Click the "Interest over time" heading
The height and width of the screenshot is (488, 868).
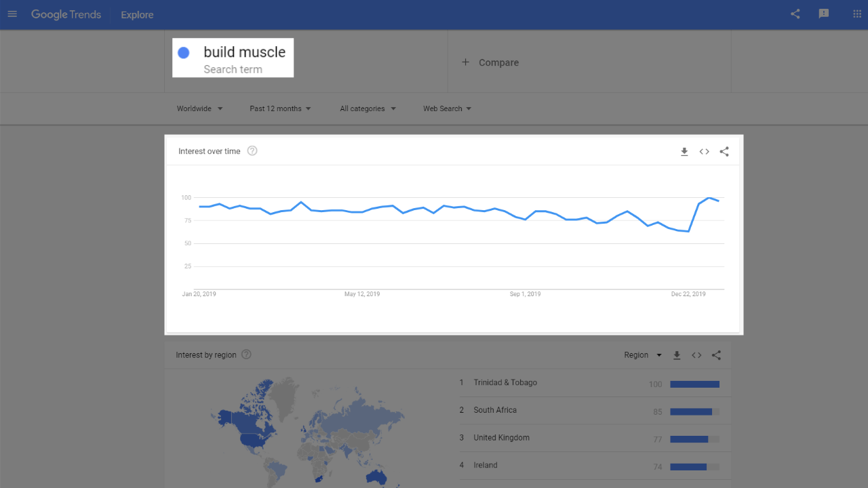(x=210, y=151)
